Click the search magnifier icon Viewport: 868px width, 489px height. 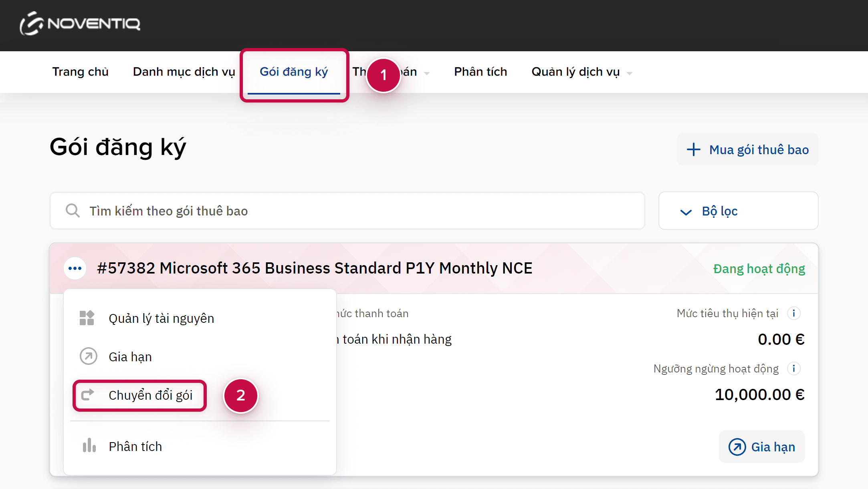[x=73, y=211]
